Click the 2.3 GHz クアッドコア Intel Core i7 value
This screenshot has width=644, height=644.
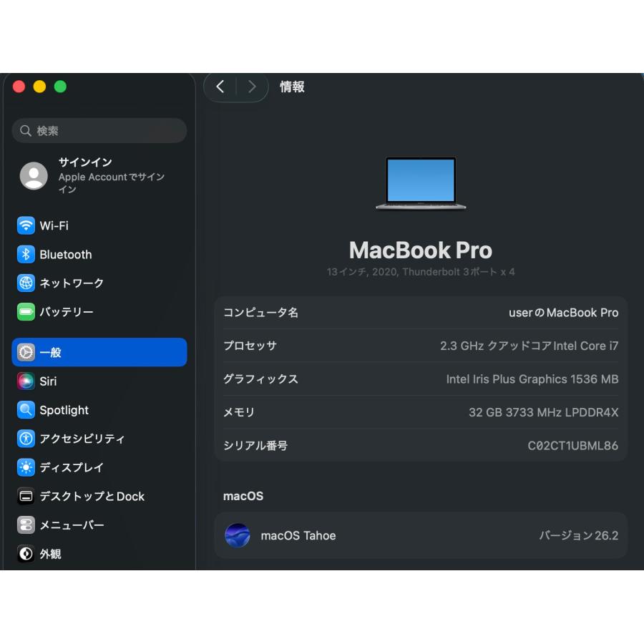529,346
